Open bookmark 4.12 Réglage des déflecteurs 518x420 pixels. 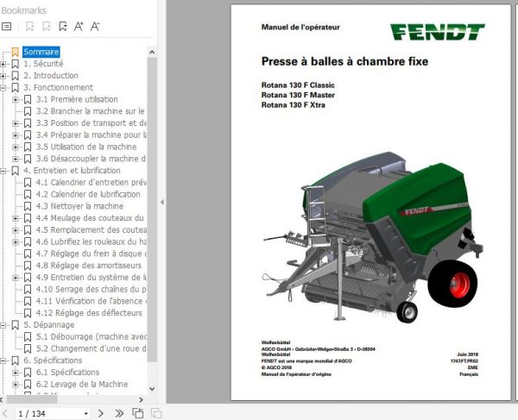[x=89, y=313]
